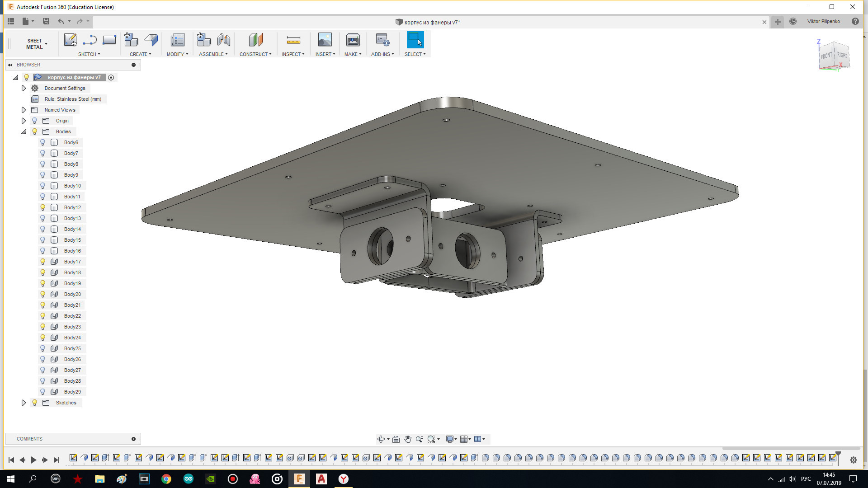
Task: Select the Line sketch tool icon
Action: click(90, 40)
